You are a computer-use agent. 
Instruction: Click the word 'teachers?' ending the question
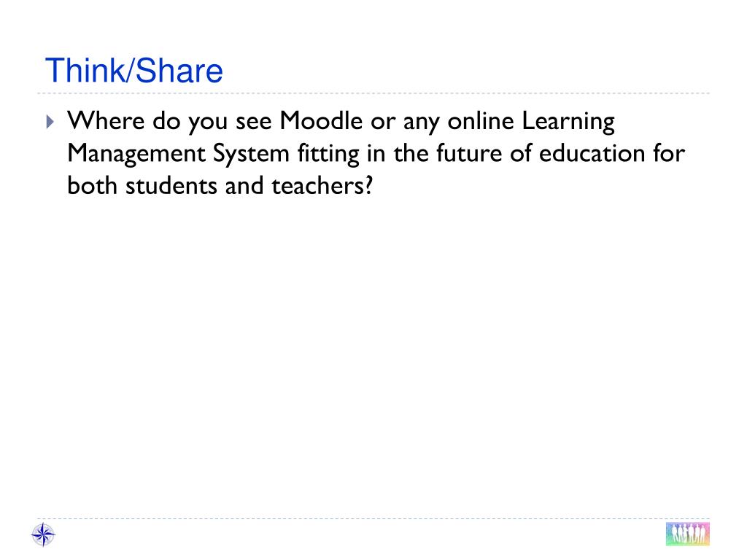pyautogui.click(x=322, y=185)
